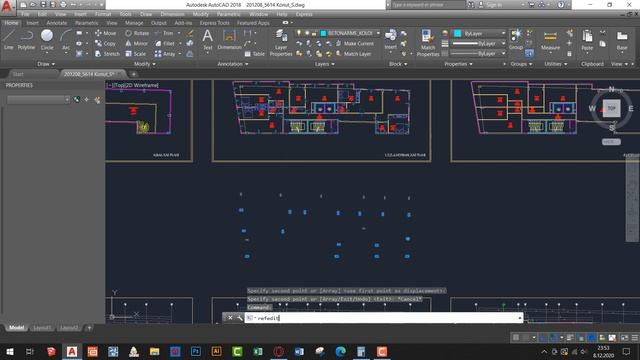640x360 pixels.
Task: Expand the Annotation panel
Action: tap(233, 64)
